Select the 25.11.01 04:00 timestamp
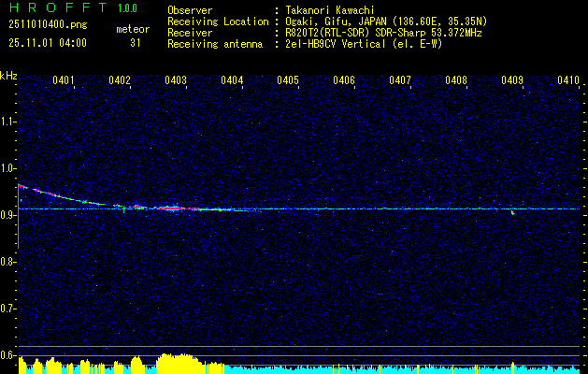588x374 pixels. 47,42
